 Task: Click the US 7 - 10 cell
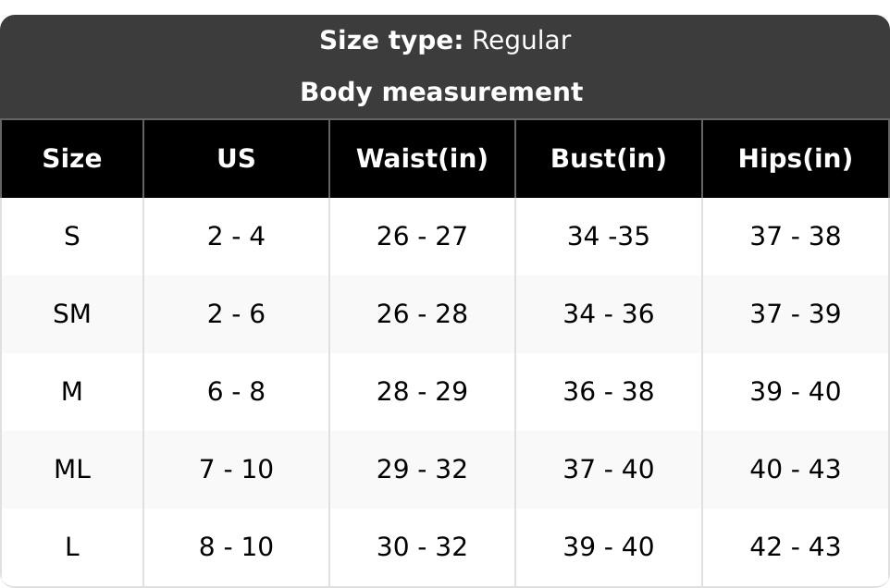pyautogui.click(x=236, y=470)
